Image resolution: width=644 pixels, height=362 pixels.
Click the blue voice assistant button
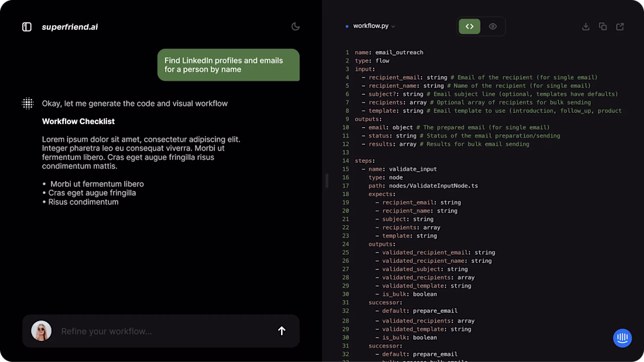pyautogui.click(x=622, y=338)
